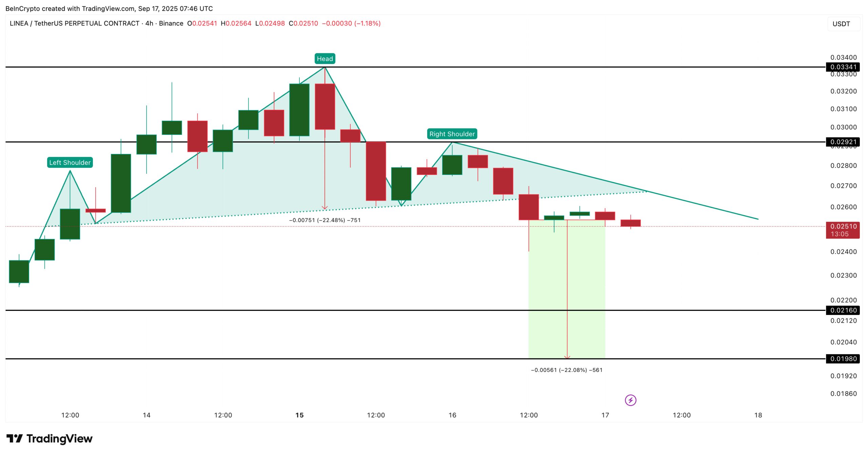Select the Left Shoulder label
The image size is (868, 455).
click(70, 162)
